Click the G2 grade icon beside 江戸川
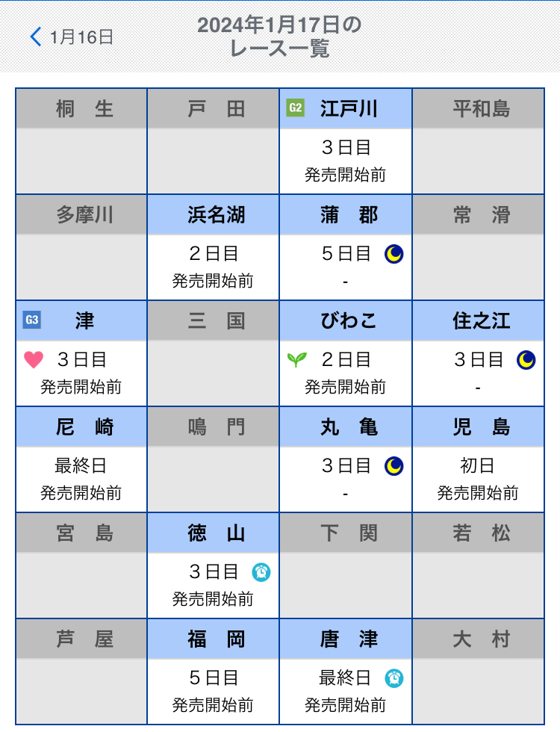The image size is (560, 732). tap(295, 109)
